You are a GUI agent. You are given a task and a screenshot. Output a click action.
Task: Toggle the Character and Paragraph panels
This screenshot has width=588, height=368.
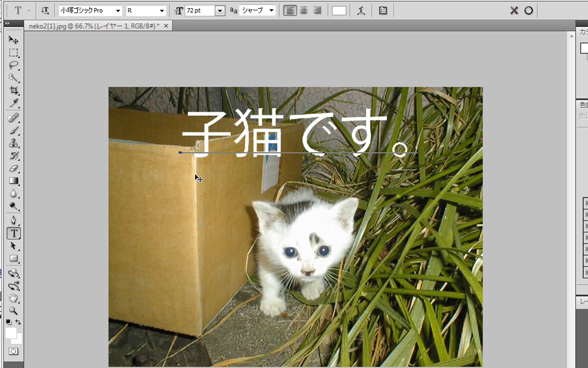[383, 10]
